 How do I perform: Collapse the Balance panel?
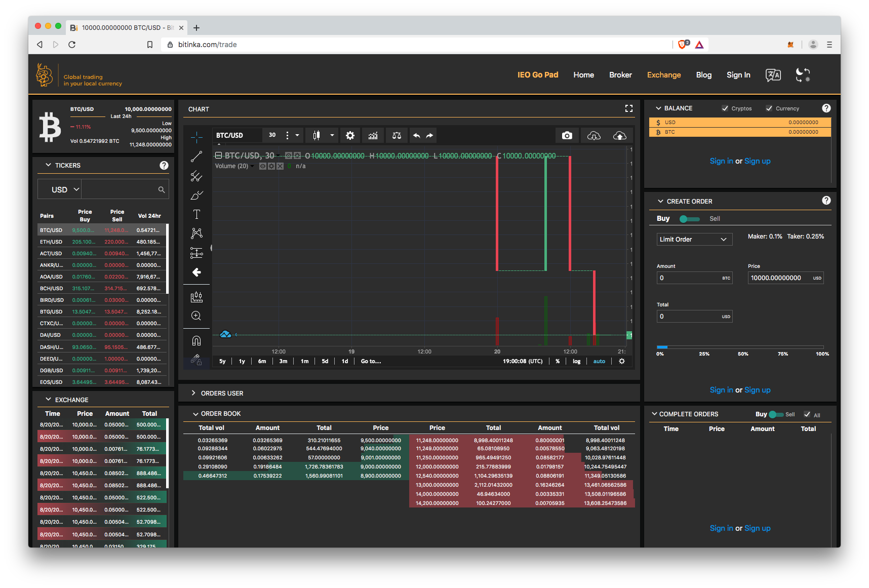[659, 108]
